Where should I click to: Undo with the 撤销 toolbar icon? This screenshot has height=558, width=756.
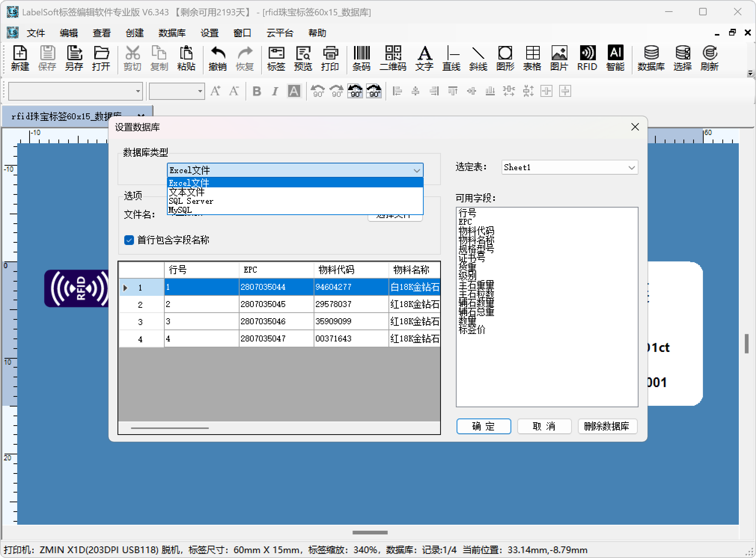coord(218,58)
